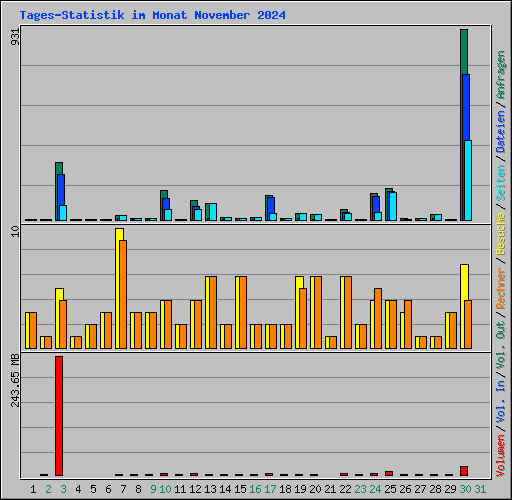Click the x-axis day label "6"
The width and height of the screenshot is (512, 500).
tap(108, 489)
